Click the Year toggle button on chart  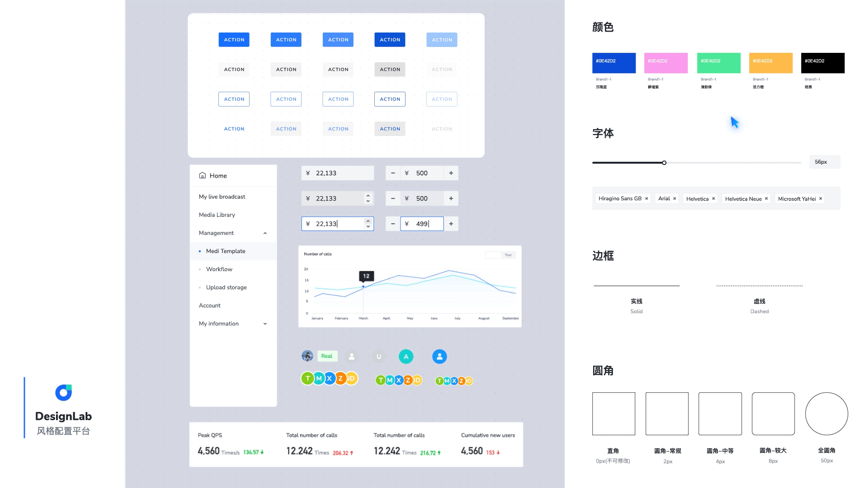click(507, 254)
